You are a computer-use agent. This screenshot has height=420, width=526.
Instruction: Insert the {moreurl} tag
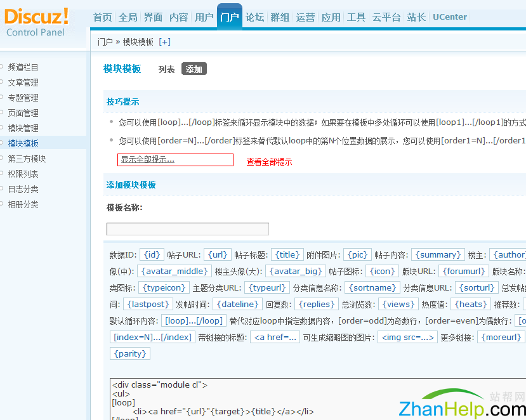point(502,337)
